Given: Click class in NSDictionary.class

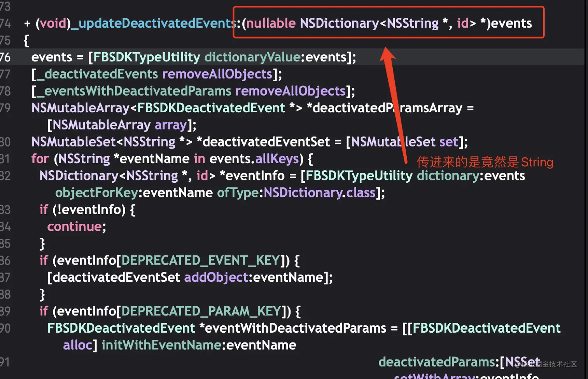Looking at the screenshot, I should tap(361, 192).
